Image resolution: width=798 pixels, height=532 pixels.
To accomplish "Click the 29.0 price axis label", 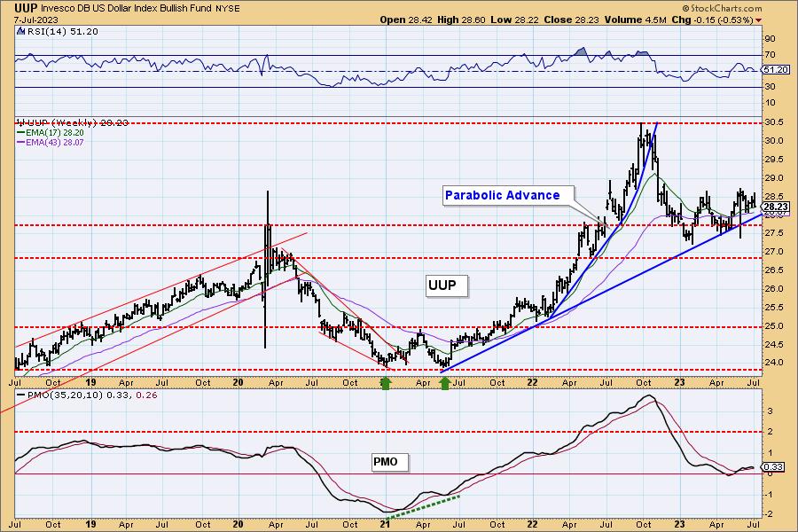I will pyautogui.click(x=772, y=178).
